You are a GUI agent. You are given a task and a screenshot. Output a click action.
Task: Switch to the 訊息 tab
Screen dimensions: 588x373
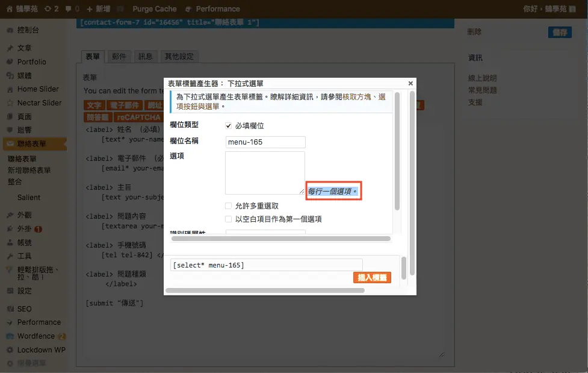tap(146, 57)
